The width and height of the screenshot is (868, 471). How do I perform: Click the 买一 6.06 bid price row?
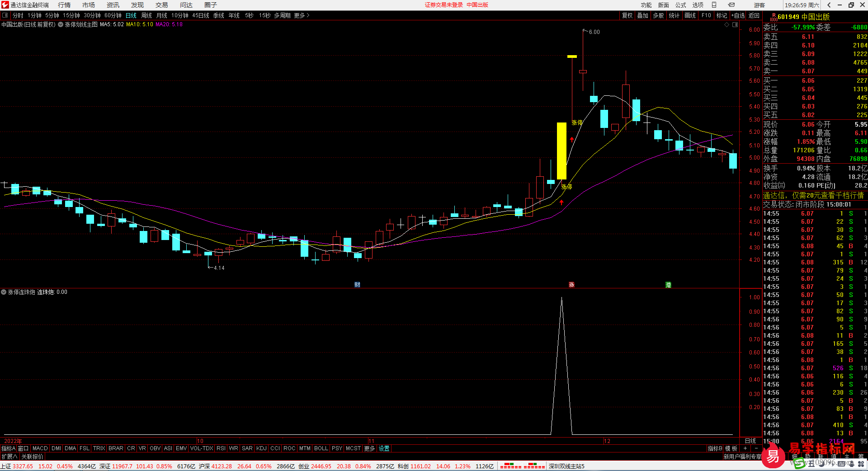click(x=815, y=80)
